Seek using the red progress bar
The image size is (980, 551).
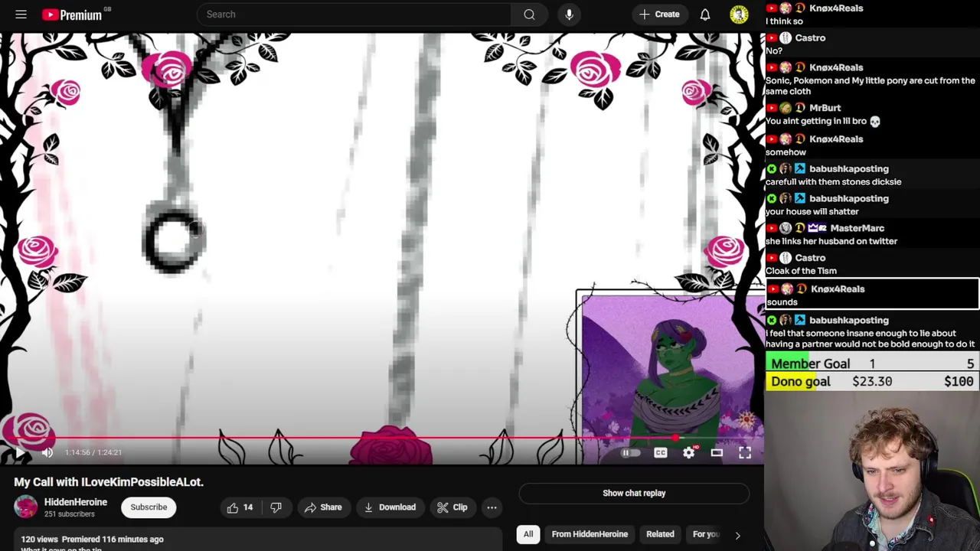point(382,438)
